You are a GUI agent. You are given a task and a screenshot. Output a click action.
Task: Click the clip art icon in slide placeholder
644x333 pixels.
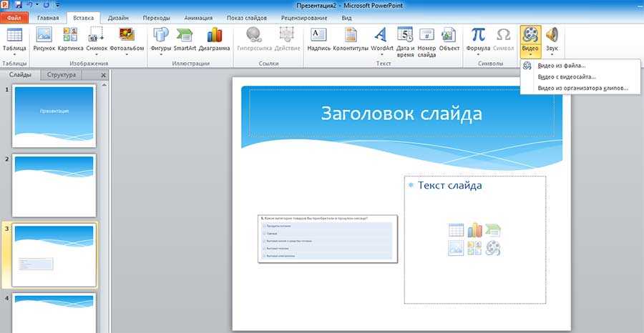point(474,248)
